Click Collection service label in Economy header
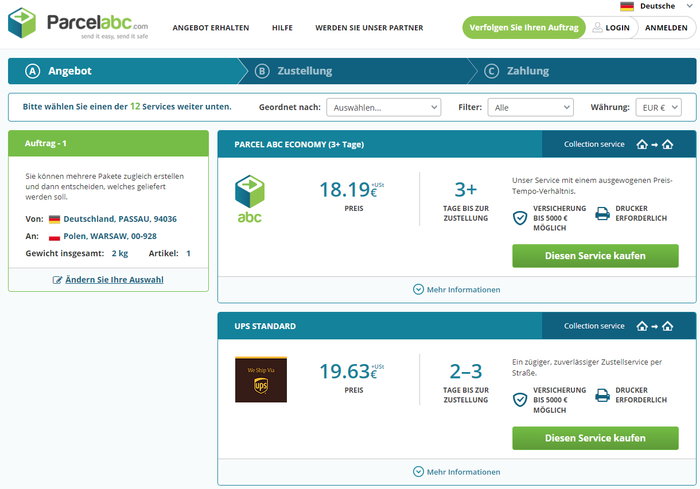 (x=594, y=144)
